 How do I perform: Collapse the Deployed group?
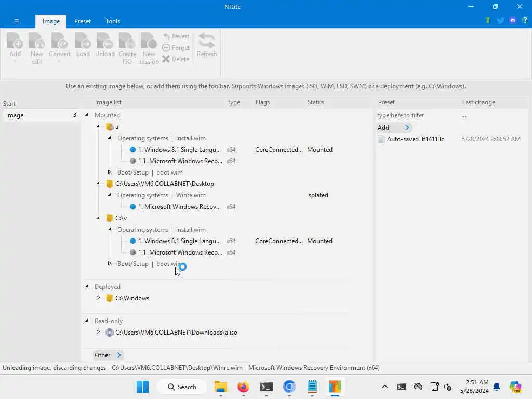[87, 287]
